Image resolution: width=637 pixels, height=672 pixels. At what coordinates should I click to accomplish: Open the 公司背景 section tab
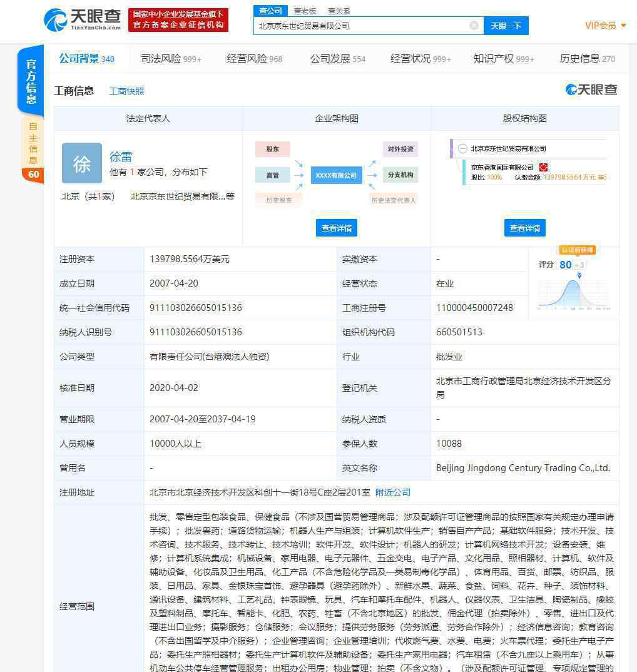point(86,58)
